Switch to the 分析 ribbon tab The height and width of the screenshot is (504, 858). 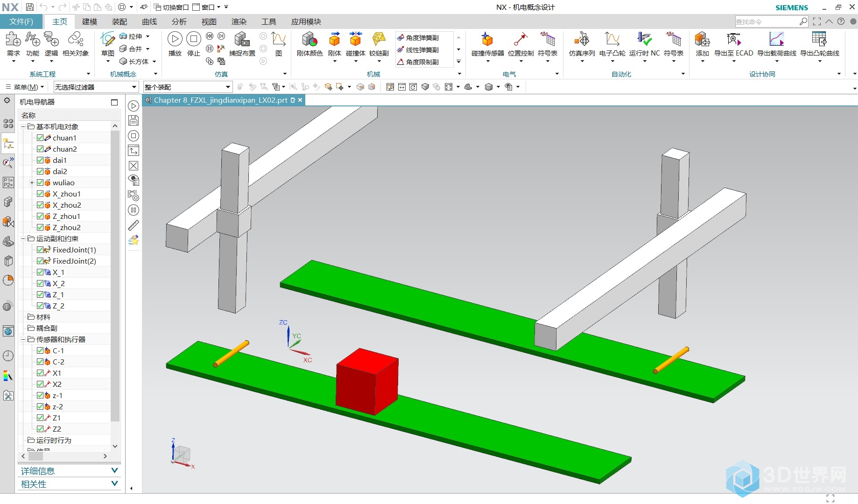[x=179, y=21]
